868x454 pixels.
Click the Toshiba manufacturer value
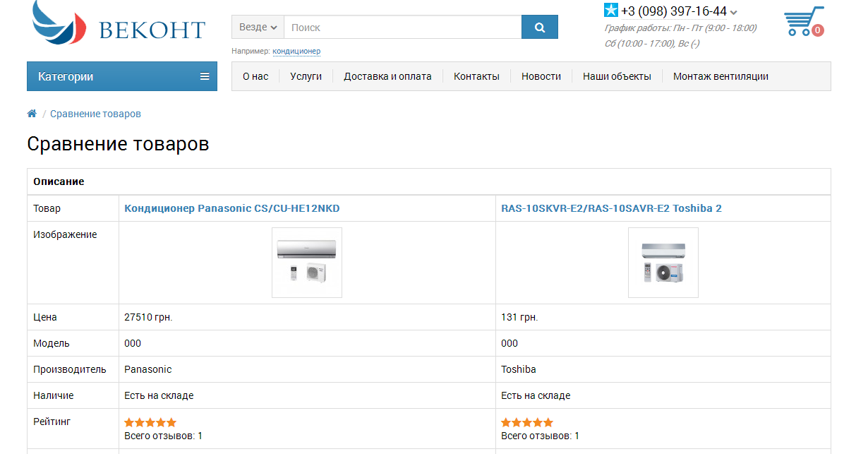tap(519, 369)
